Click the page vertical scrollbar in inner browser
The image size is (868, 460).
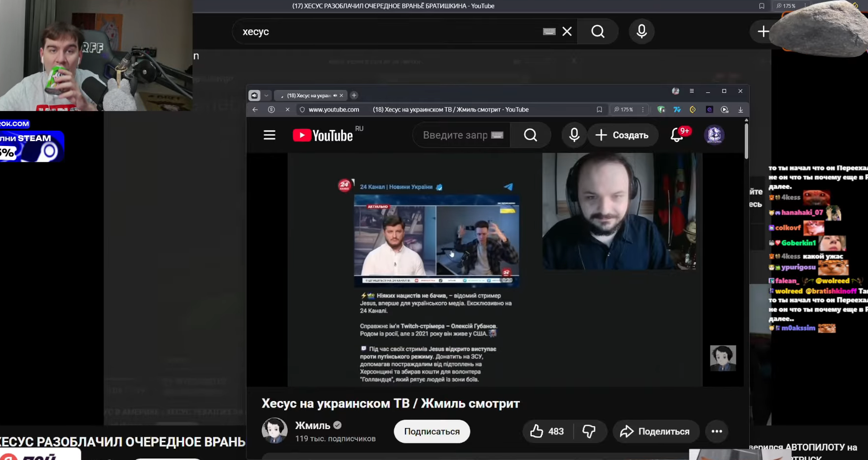(x=746, y=142)
